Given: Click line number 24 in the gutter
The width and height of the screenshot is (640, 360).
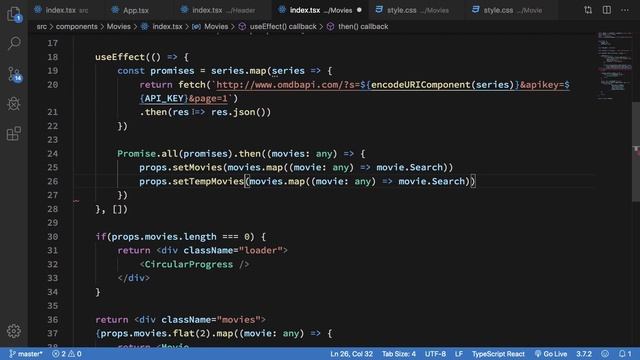Looking at the screenshot, I should pyautogui.click(x=53, y=154).
